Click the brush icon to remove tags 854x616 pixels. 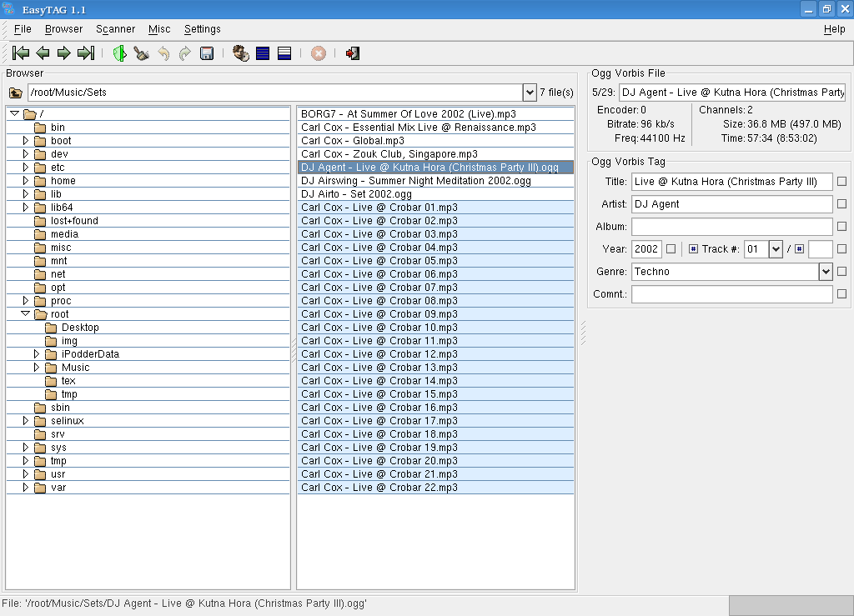click(x=142, y=53)
